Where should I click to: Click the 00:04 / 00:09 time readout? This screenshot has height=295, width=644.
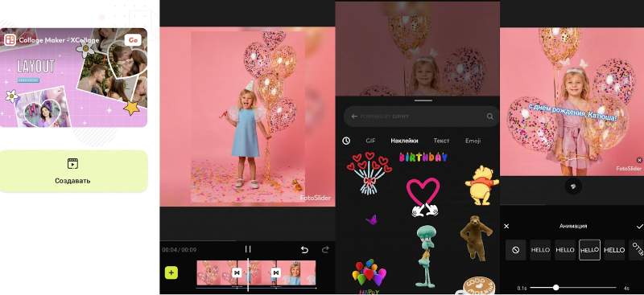(179, 249)
